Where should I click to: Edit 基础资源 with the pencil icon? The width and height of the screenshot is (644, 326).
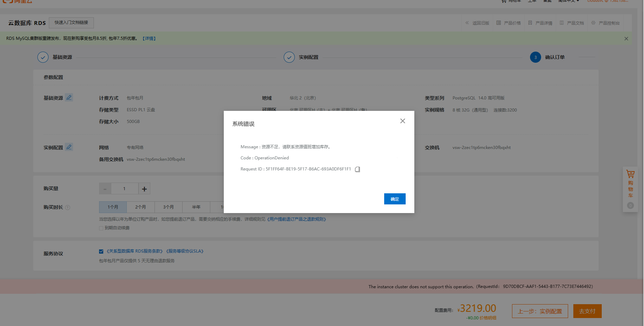(x=69, y=97)
